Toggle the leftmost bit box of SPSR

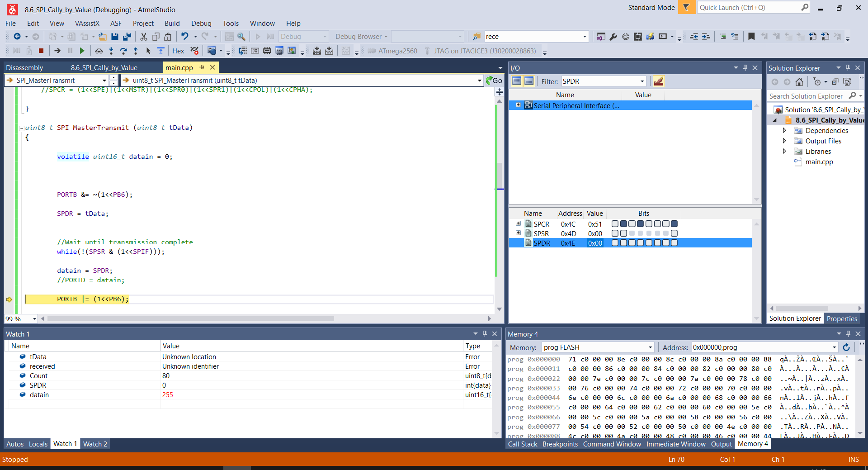point(615,233)
